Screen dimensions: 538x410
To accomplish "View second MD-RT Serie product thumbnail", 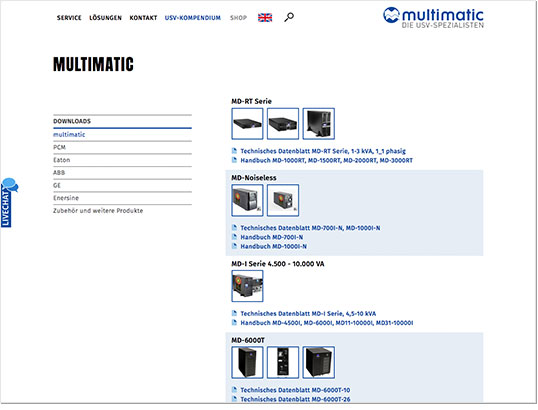I will pos(283,124).
